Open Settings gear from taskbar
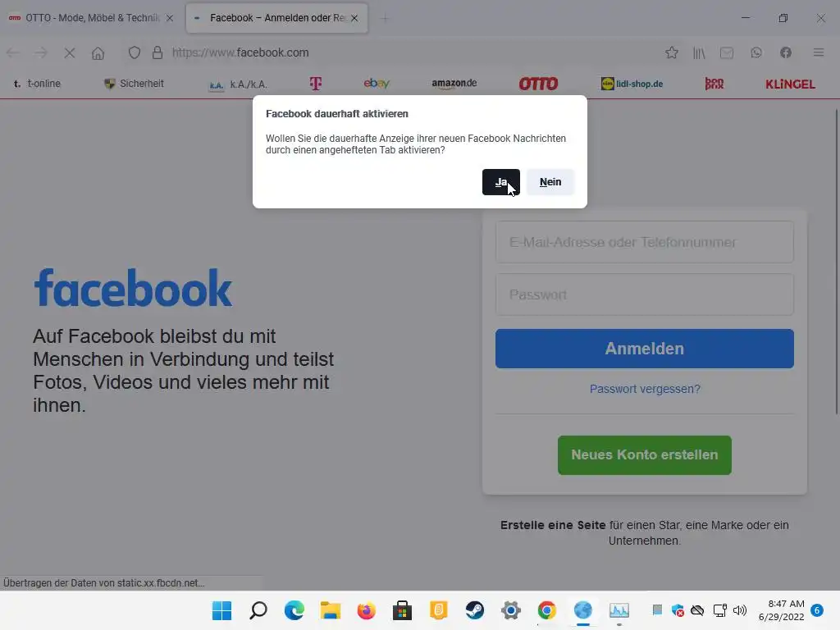The width and height of the screenshot is (840, 630). (511, 610)
